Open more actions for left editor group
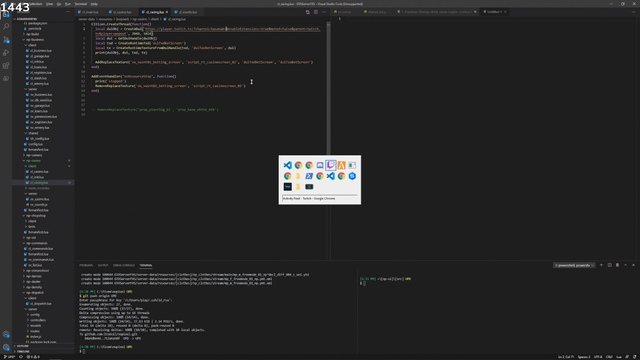Screen dimensions: 640x360 coord(324,12)
